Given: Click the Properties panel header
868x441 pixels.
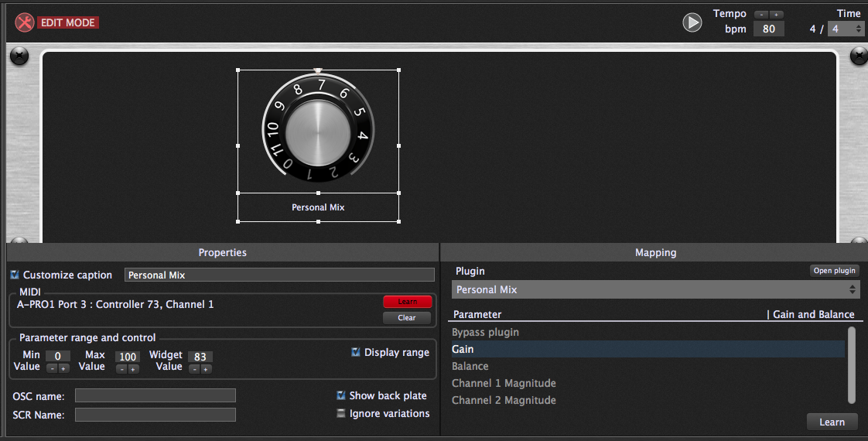Looking at the screenshot, I should coord(223,252).
